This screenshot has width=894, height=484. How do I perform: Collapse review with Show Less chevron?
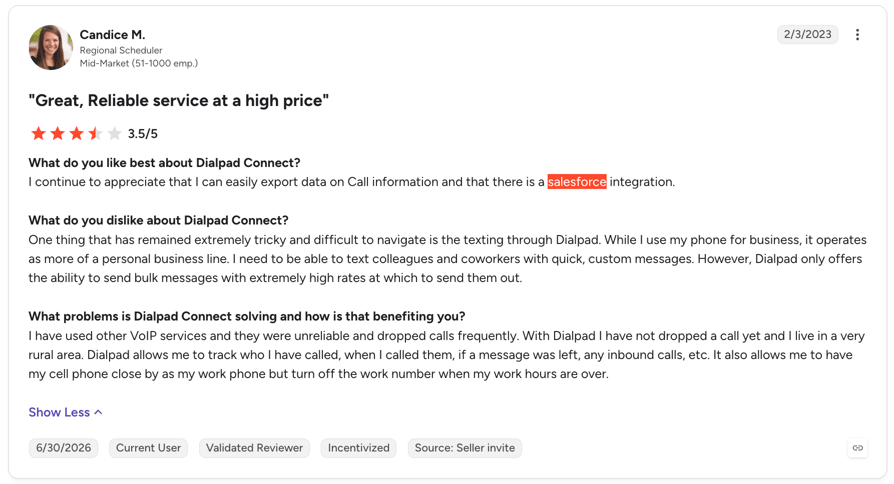pos(98,412)
